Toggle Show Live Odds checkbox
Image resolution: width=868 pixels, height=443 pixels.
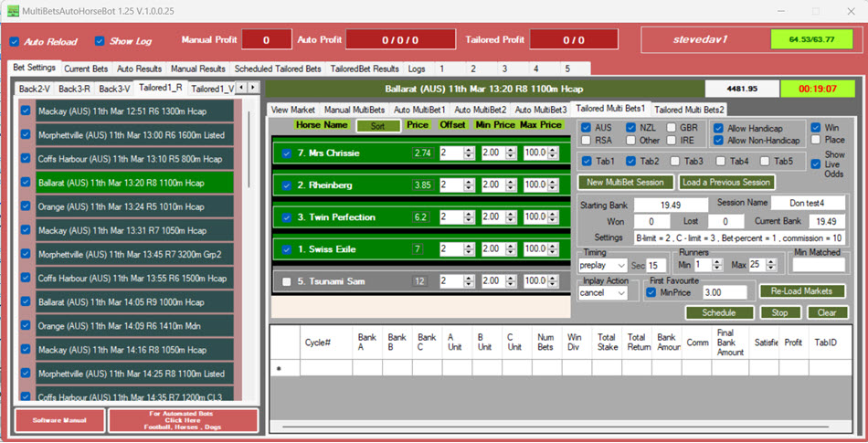pos(815,164)
